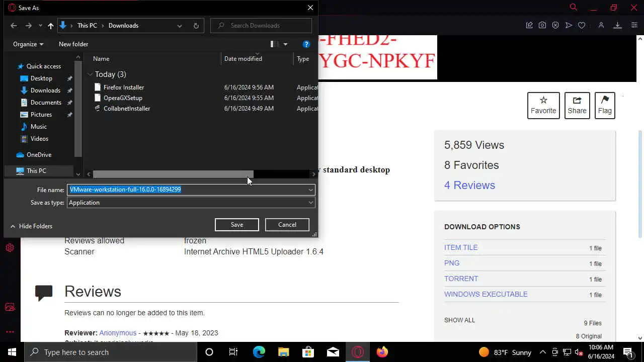Open the TORRENT download option
644x362 pixels.
[x=461, y=279]
